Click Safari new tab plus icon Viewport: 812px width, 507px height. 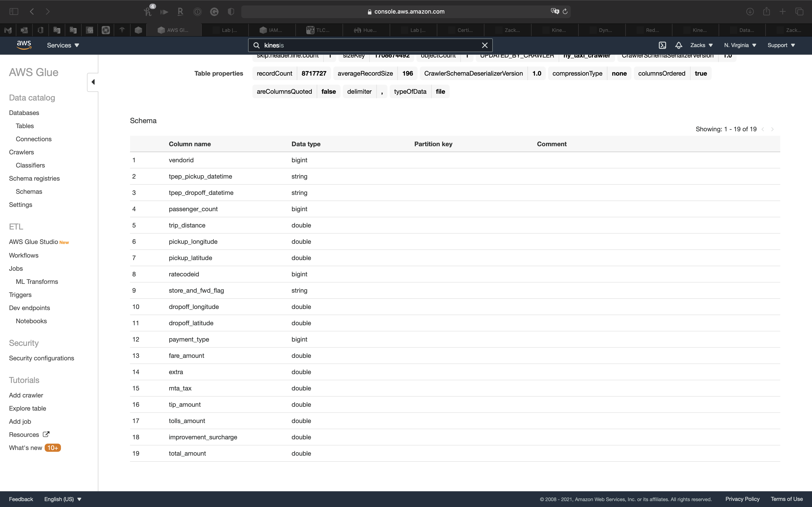(x=783, y=11)
